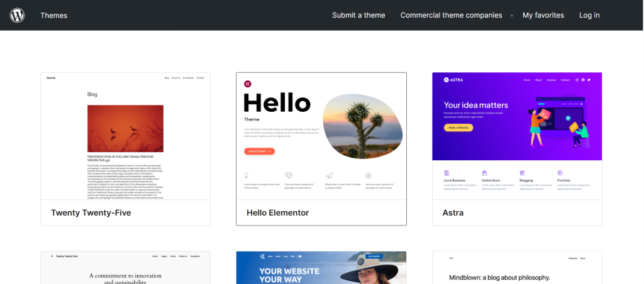Open the Mindblown philosophy blog theme thumbnail
The height and width of the screenshot is (284, 644).
[x=517, y=268]
